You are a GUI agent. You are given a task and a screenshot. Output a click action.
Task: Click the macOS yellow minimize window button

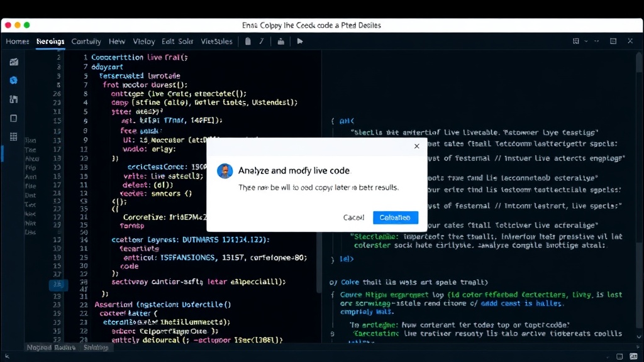click(x=17, y=25)
